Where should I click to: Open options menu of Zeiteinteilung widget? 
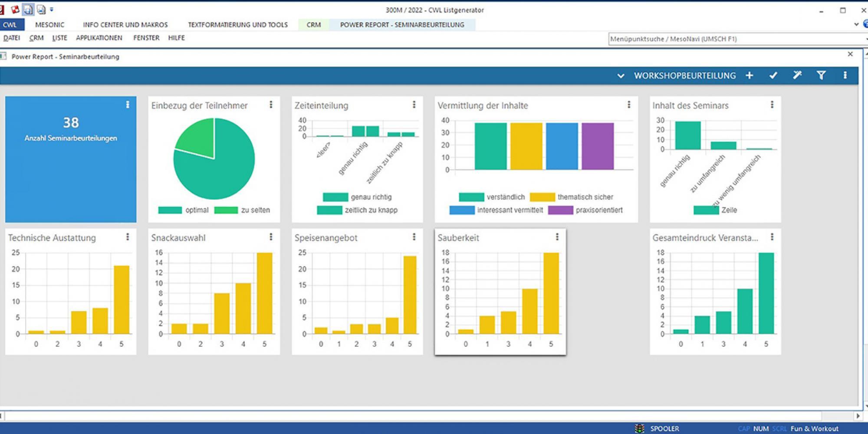pyautogui.click(x=414, y=105)
